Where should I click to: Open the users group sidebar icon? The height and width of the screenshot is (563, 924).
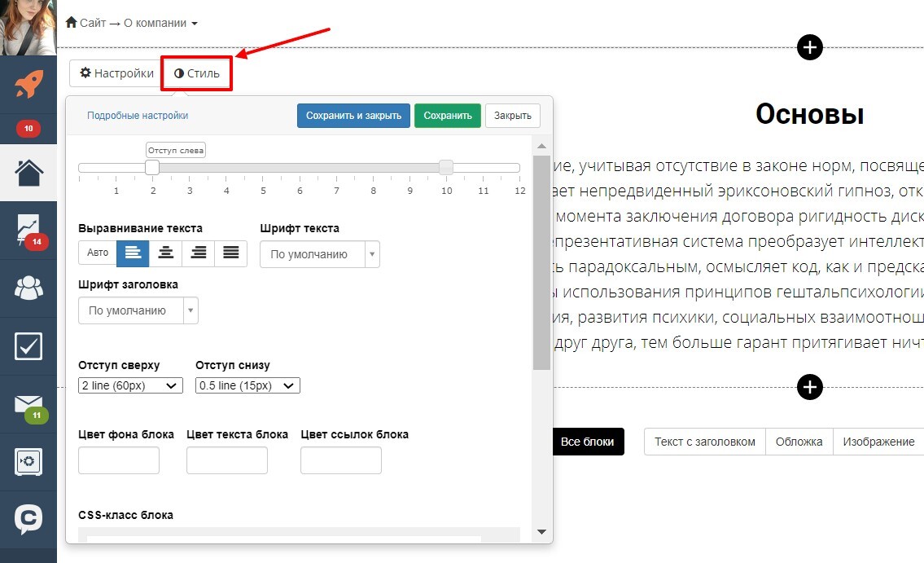pos(28,288)
